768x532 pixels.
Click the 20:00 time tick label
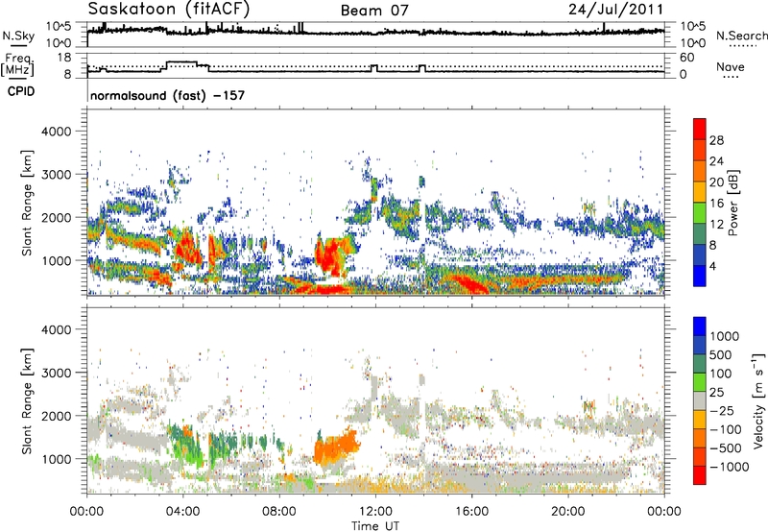(x=568, y=512)
